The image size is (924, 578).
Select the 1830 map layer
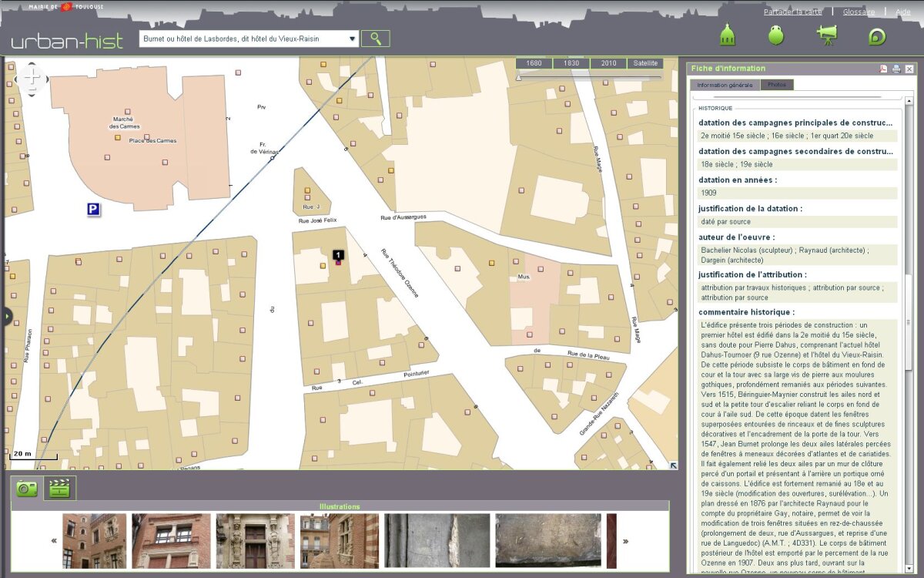(571, 63)
